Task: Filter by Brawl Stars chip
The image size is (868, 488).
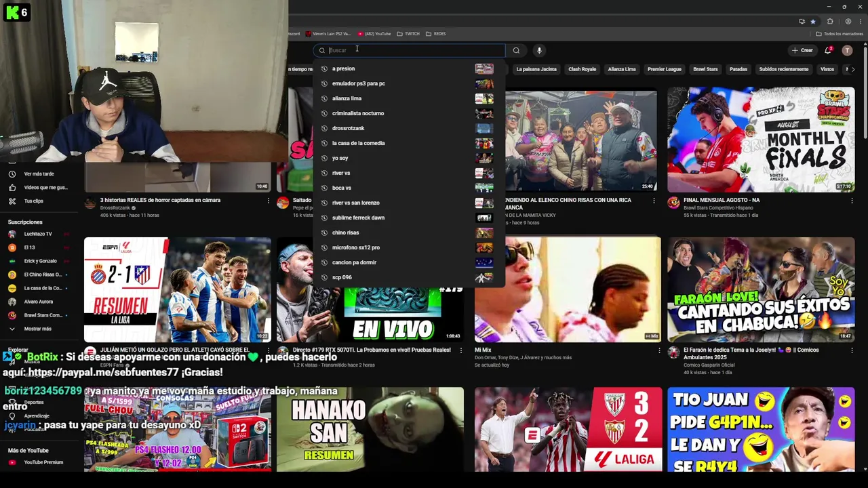Action: (705, 69)
